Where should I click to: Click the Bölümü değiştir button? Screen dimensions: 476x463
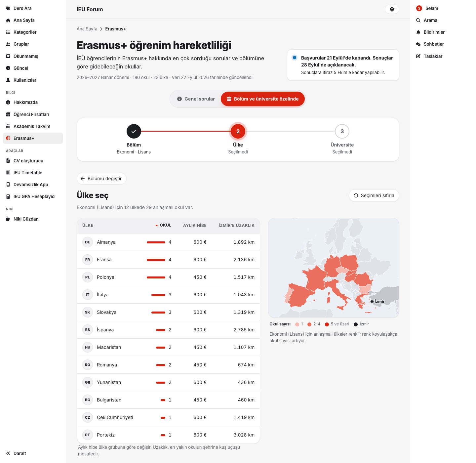pyautogui.click(x=101, y=179)
